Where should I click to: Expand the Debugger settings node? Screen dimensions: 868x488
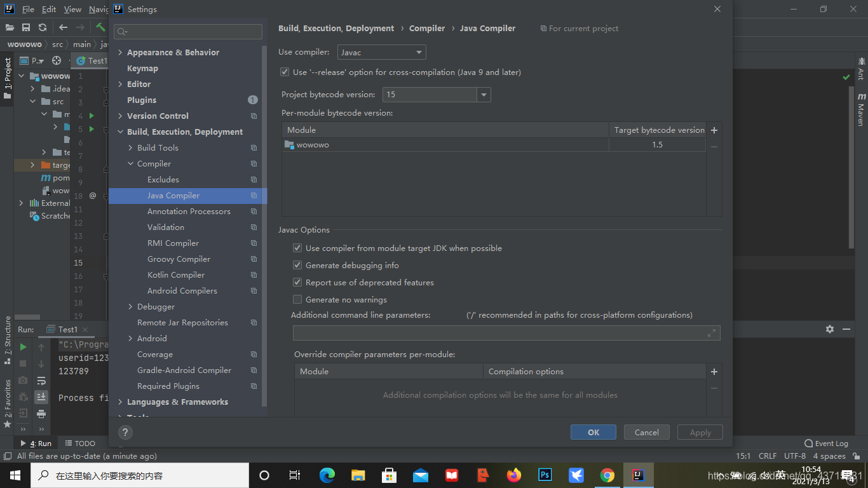tap(130, 307)
